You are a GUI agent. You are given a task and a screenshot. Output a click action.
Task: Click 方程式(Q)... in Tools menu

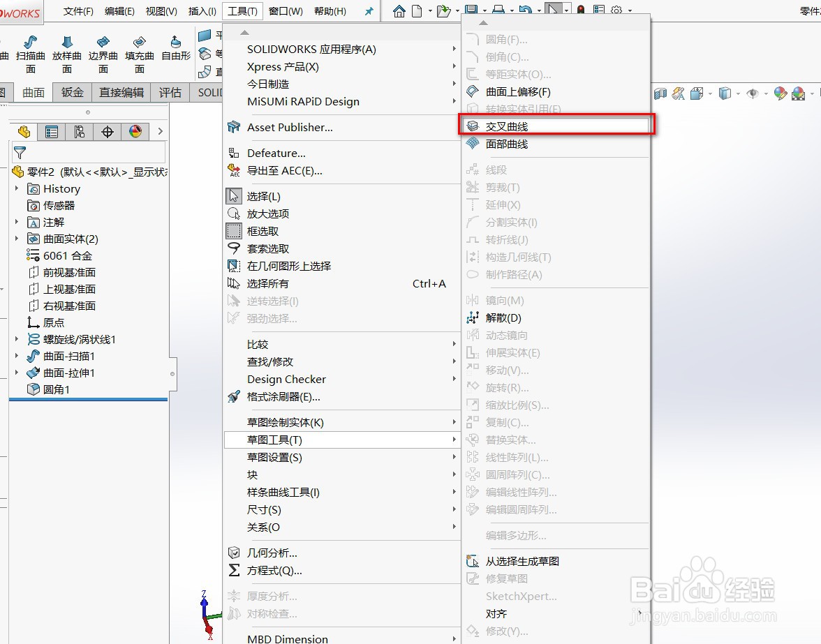click(x=342, y=571)
